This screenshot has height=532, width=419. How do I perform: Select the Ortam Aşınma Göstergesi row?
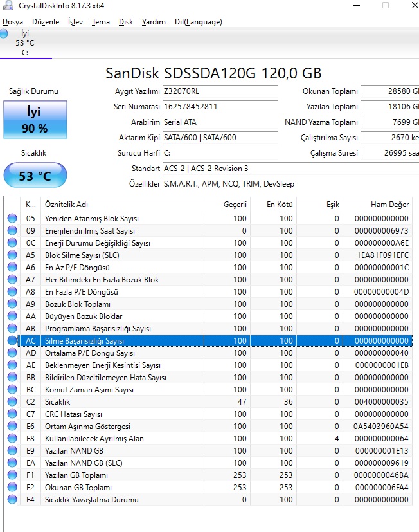point(208,426)
